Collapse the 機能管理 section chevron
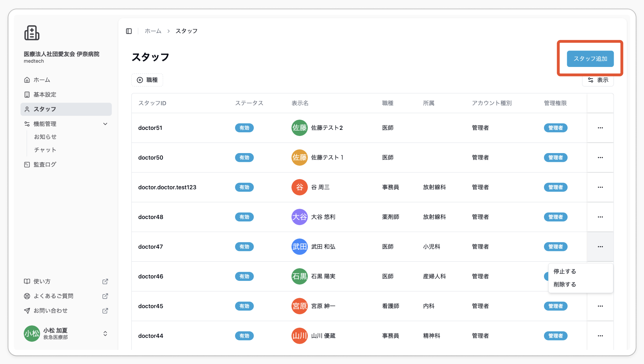The height and width of the screenshot is (364, 644). 105,124
